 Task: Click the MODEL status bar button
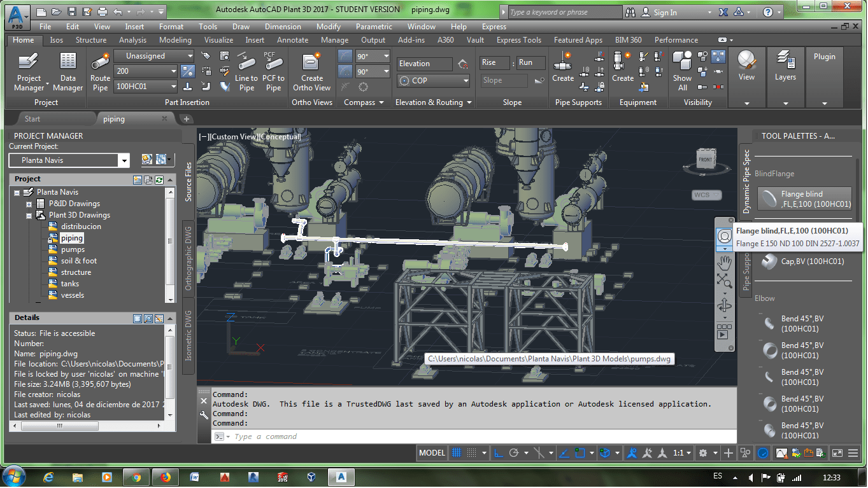[x=432, y=453]
